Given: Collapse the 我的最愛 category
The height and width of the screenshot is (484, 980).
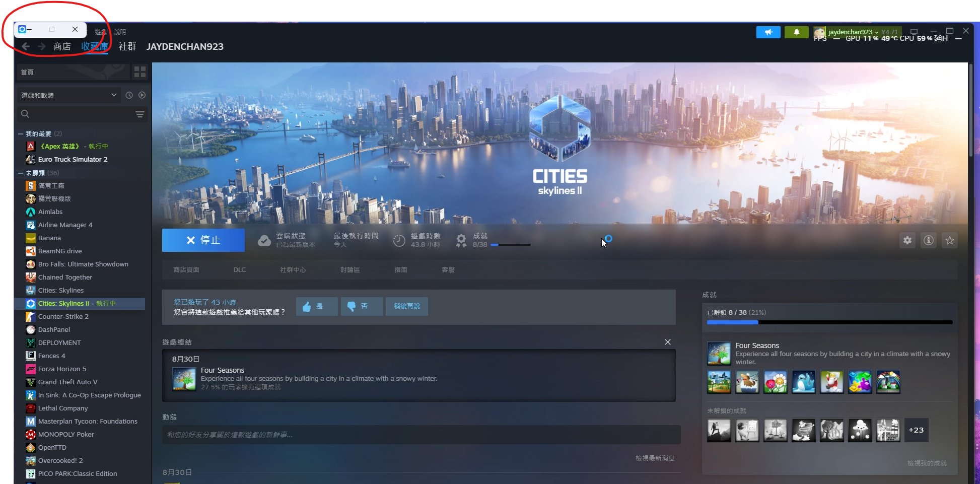Looking at the screenshot, I should (x=21, y=134).
